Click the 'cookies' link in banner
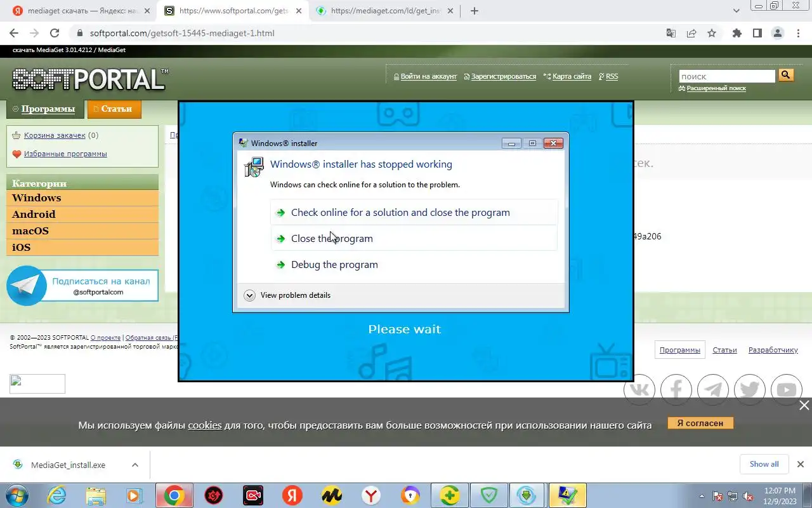The width and height of the screenshot is (812, 508). tap(204, 425)
